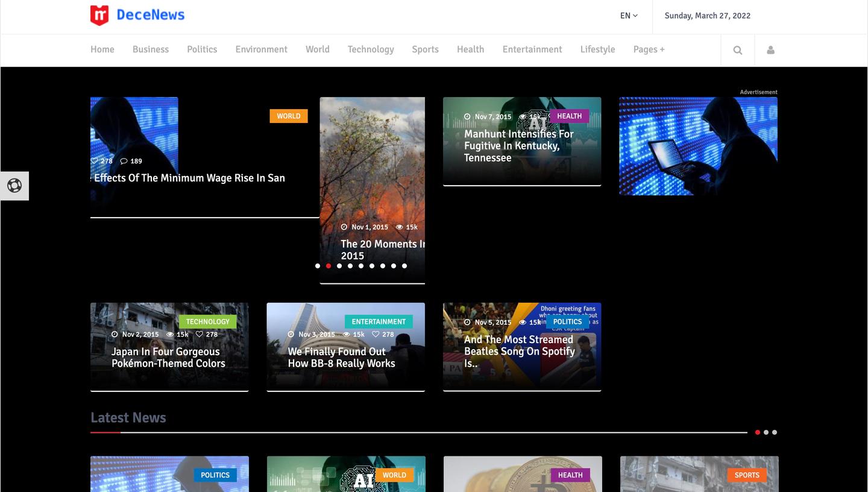Open the Politics navigation item
This screenshot has width=868, height=492.
(202, 49)
